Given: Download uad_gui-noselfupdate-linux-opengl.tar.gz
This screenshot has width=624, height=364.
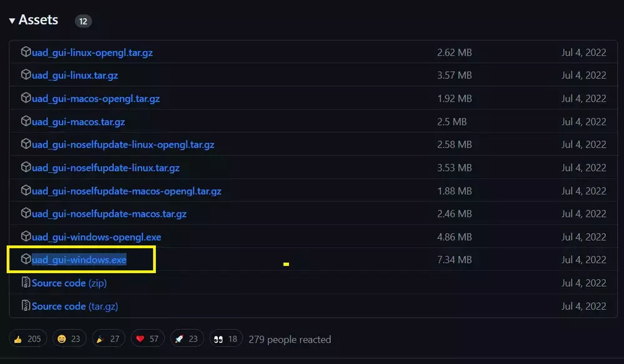Looking at the screenshot, I should (123, 145).
